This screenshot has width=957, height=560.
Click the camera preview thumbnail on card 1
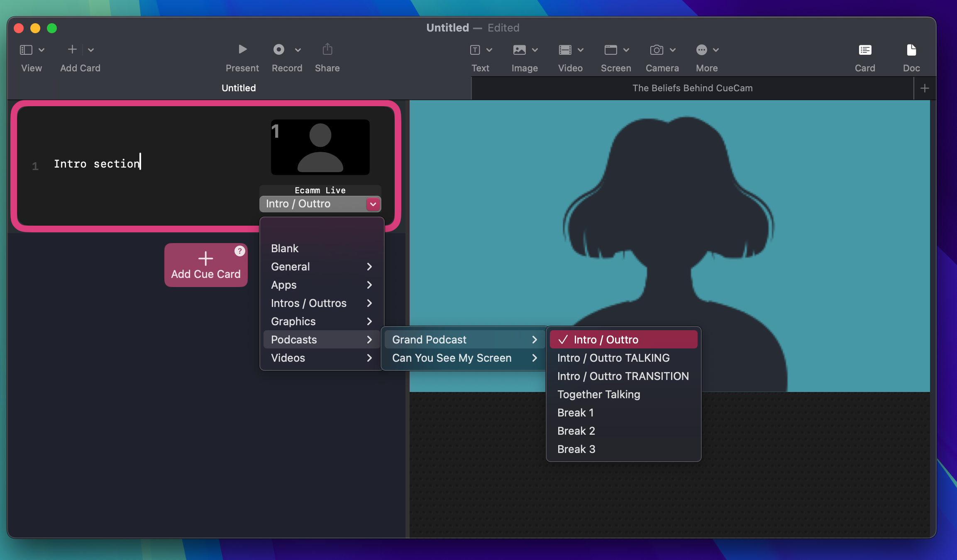coord(320,147)
